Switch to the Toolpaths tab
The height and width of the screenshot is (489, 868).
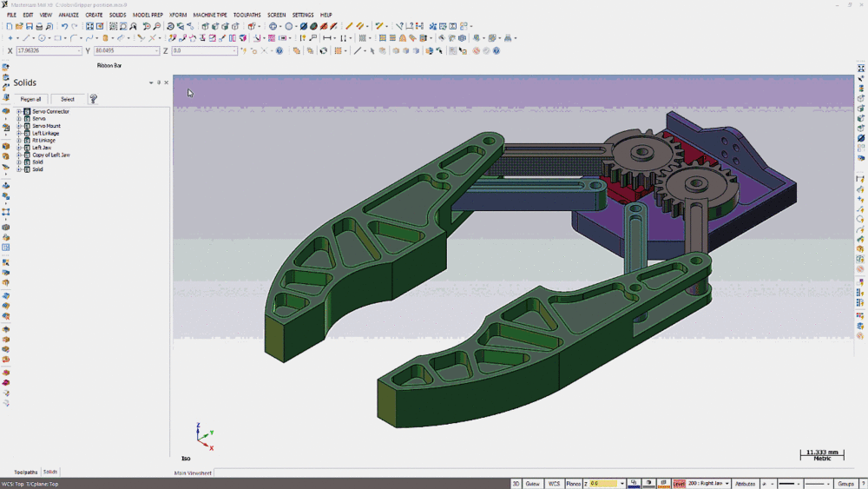26,472
